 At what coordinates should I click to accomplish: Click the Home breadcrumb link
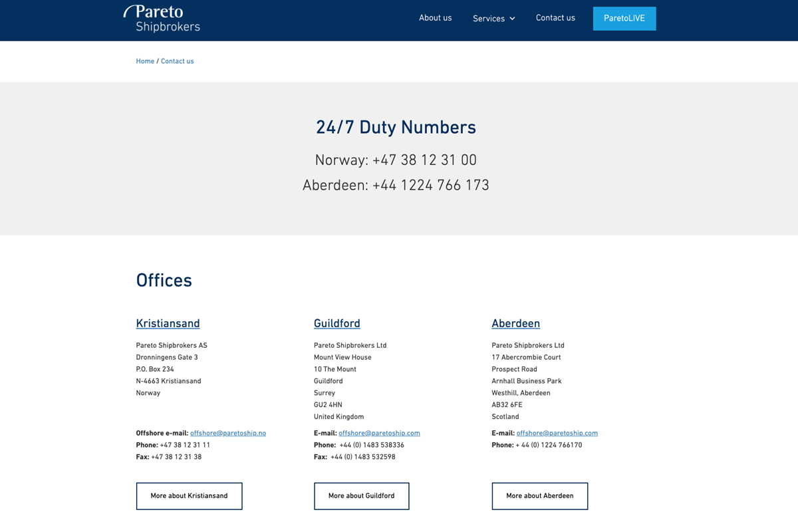145,61
